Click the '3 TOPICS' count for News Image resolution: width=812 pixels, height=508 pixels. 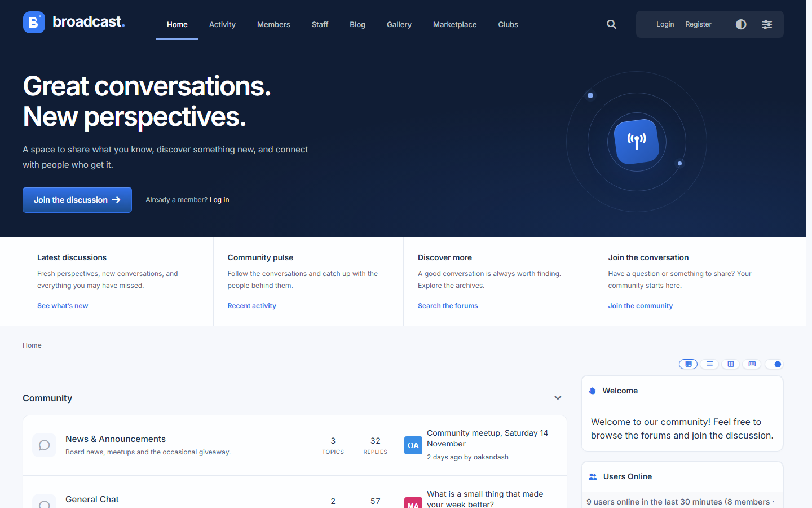point(333,445)
